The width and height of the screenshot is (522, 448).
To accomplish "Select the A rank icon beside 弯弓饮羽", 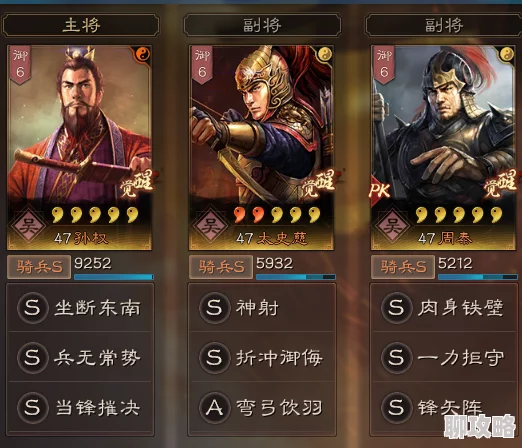I will click(214, 407).
